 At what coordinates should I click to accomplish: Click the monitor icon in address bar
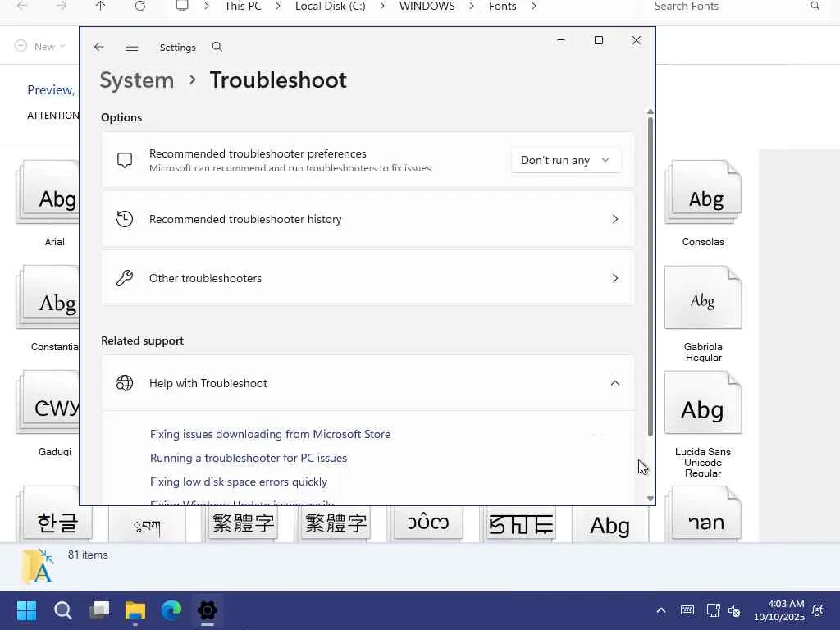(182, 6)
